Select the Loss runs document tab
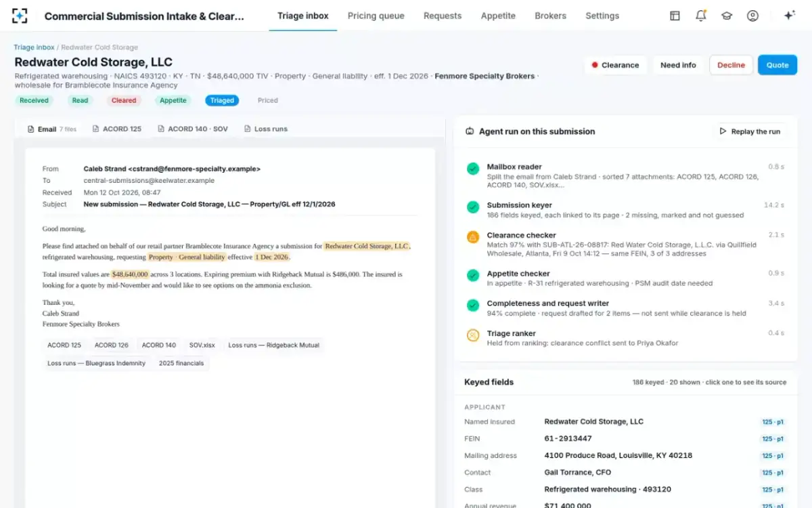The image size is (812, 508). (x=265, y=129)
